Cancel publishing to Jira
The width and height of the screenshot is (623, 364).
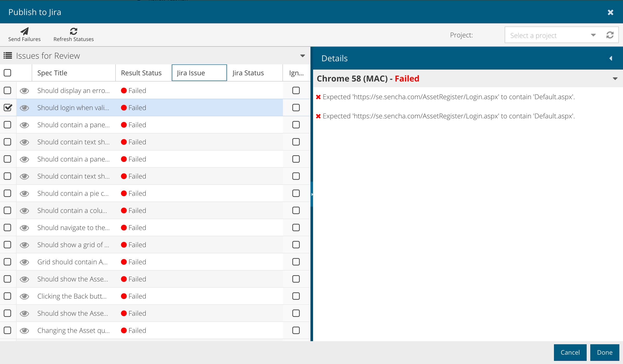tap(570, 352)
